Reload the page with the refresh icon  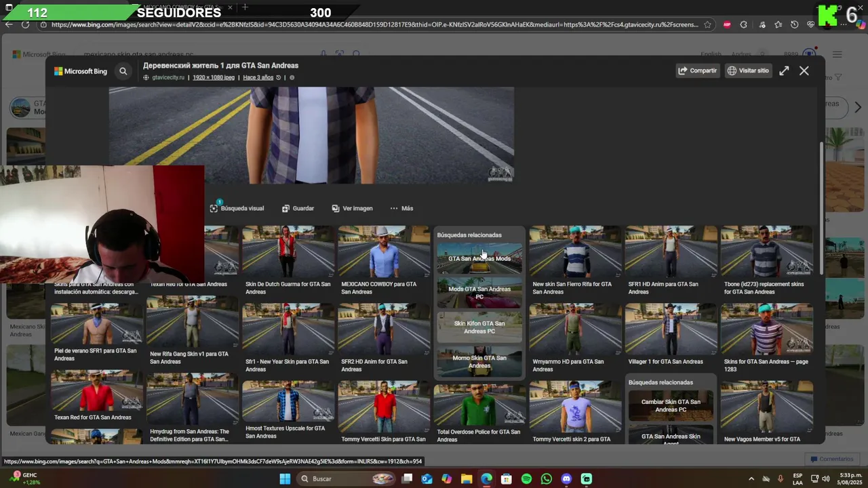(25, 24)
